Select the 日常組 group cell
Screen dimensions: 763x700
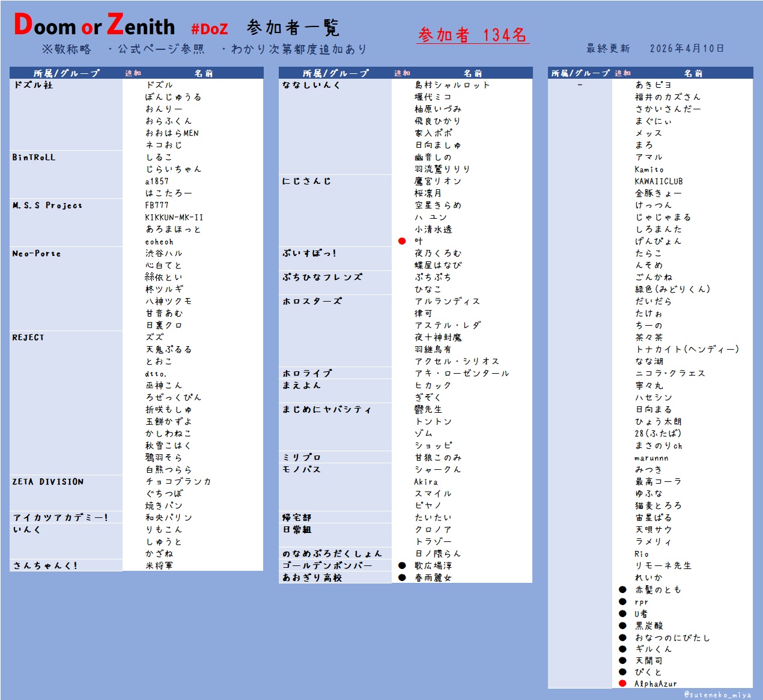335,535
